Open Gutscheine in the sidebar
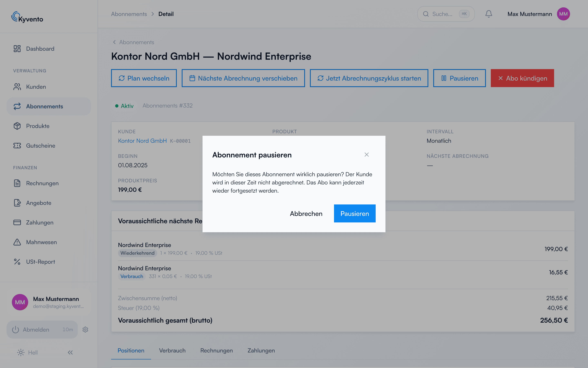Image resolution: width=588 pixels, height=368 pixels. (49, 146)
